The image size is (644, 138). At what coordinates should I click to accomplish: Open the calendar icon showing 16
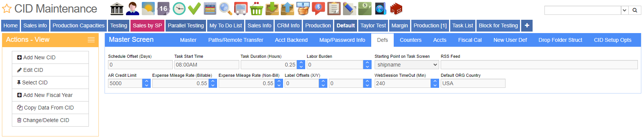pos(163,9)
